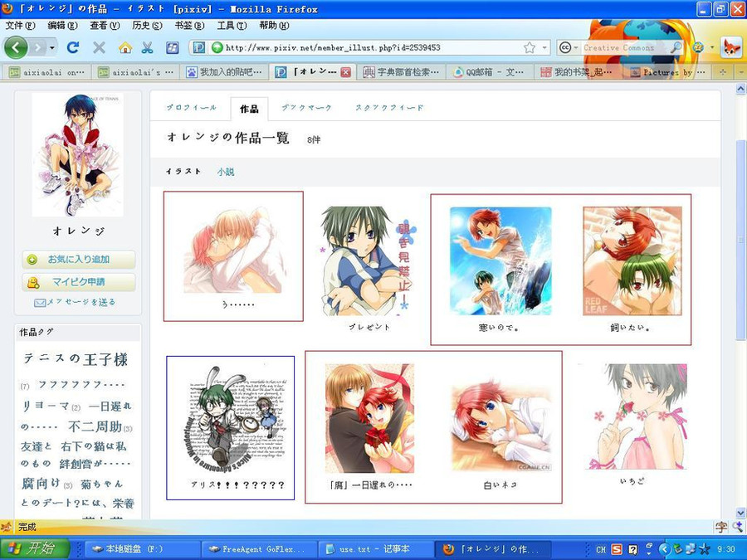747x560 pixels.
Task: Select the 作品 page tab
Action: click(x=249, y=109)
